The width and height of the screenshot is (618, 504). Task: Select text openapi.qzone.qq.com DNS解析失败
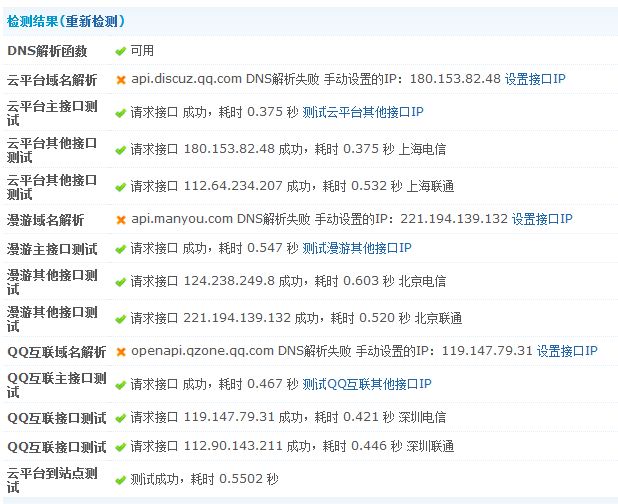[241, 351]
